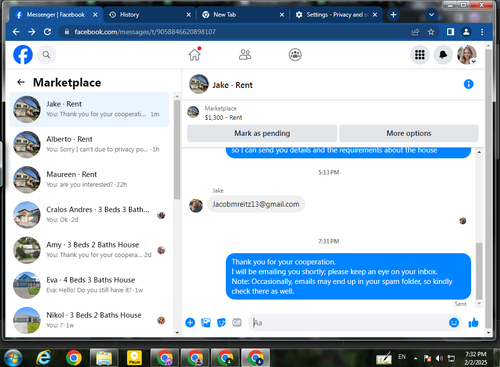Open the Facebook search magnifier
This screenshot has height=367, width=500.
[46, 55]
